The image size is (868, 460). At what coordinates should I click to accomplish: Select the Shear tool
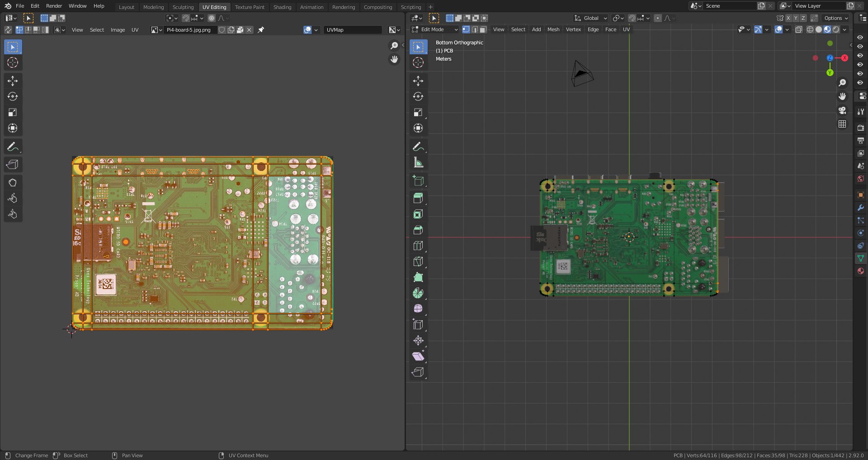(x=419, y=356)
